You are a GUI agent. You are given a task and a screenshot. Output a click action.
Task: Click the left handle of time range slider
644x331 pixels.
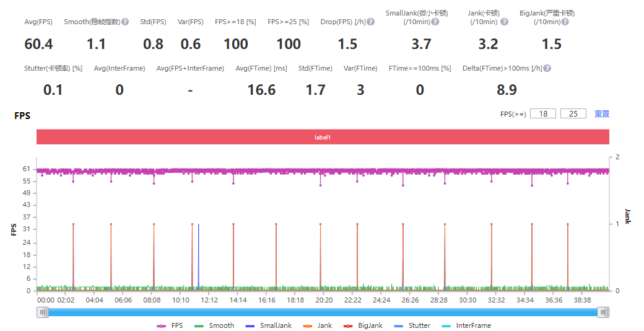pos(43,312)
